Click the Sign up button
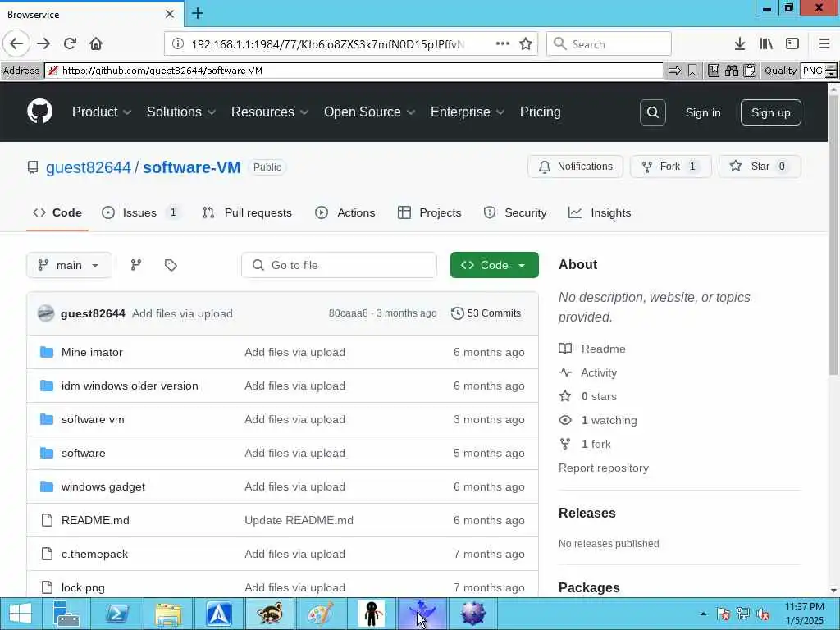 click(770, 112)
